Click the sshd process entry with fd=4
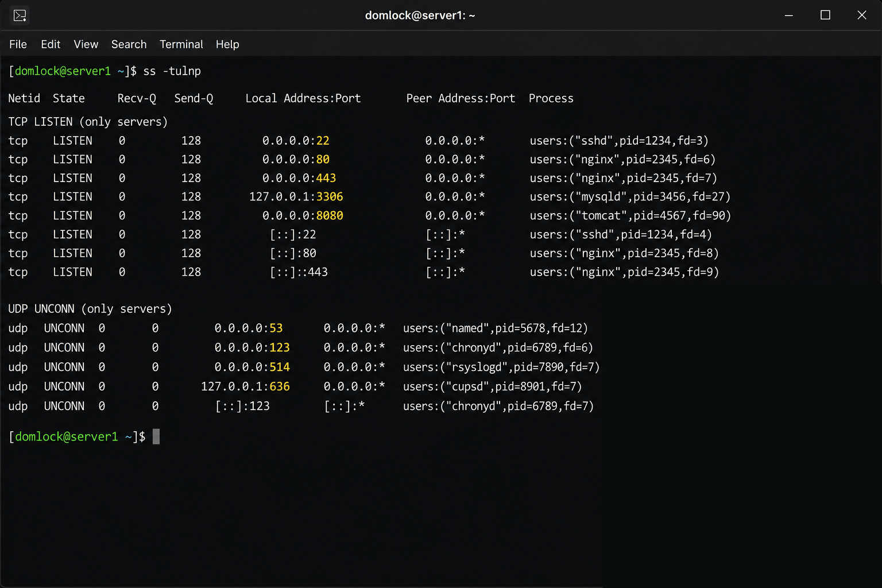 point(621,234)
